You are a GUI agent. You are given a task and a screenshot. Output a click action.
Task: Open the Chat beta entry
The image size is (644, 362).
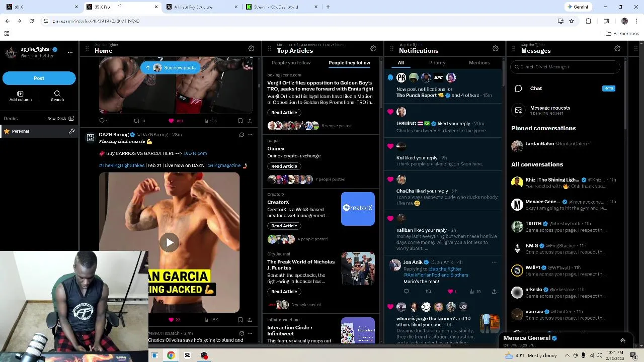565,88
